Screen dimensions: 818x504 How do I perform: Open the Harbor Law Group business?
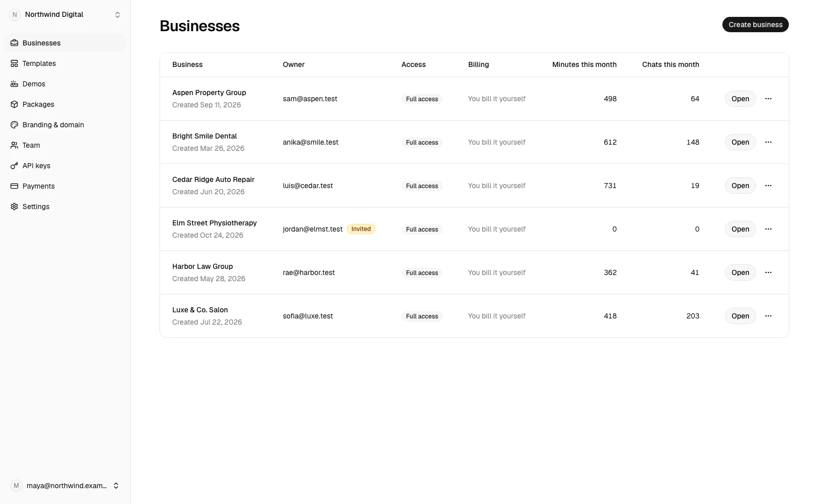click(740, 272)
